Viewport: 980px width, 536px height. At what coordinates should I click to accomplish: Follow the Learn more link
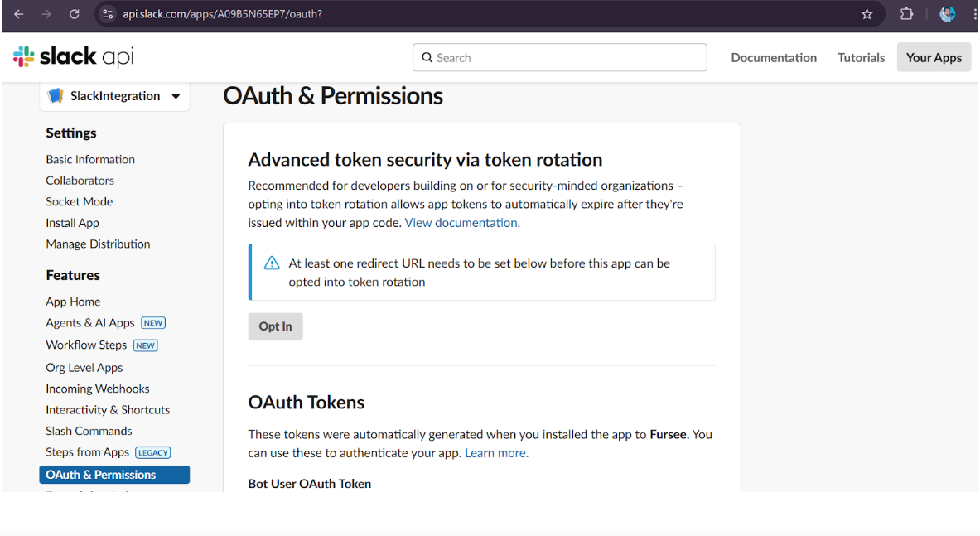pos(496,453)
